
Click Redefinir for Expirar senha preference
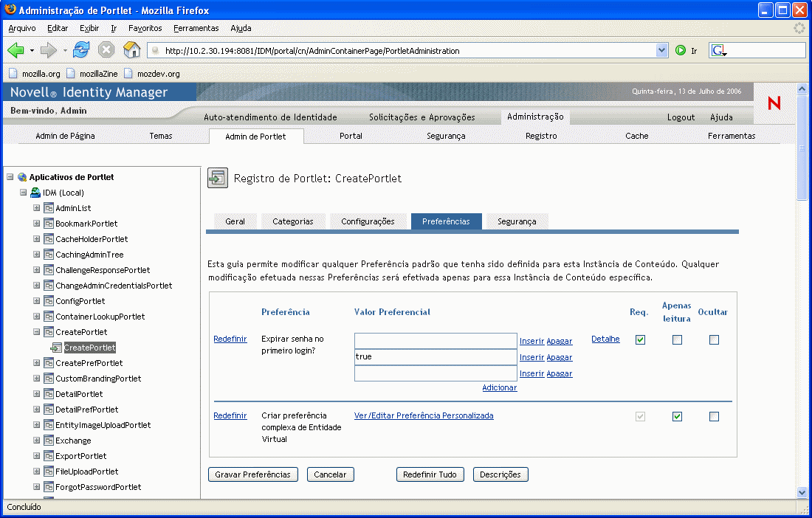[230, 339]
